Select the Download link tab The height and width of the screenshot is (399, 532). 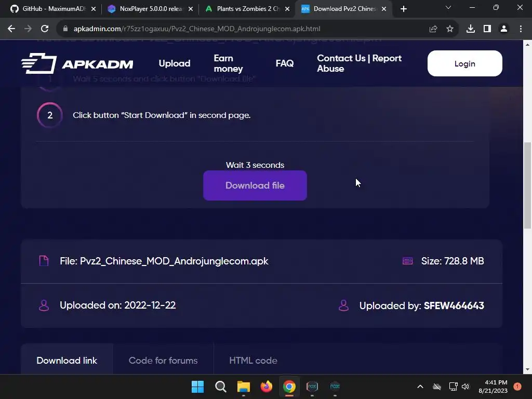[x=67, y=361]
